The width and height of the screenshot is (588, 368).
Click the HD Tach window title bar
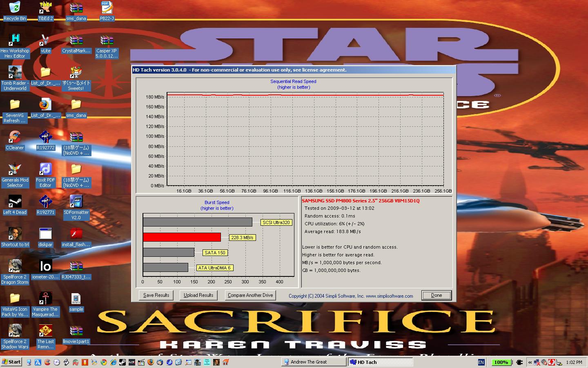click(293, 70)
